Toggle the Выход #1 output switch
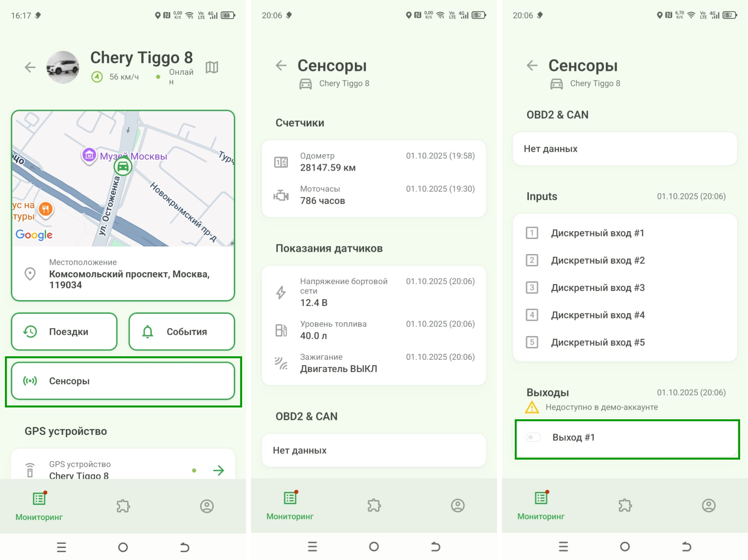Viewport: 748px width, 560px height. click(533, 437)
